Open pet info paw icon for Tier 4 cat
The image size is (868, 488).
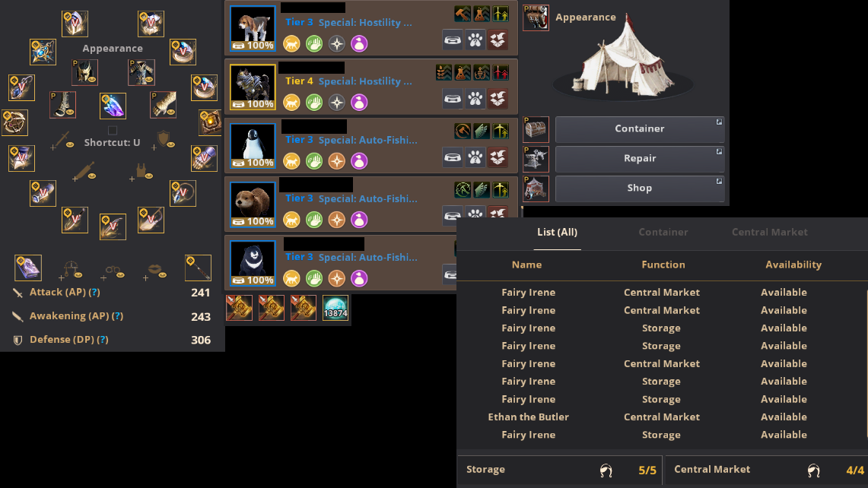tap(475, 99)
